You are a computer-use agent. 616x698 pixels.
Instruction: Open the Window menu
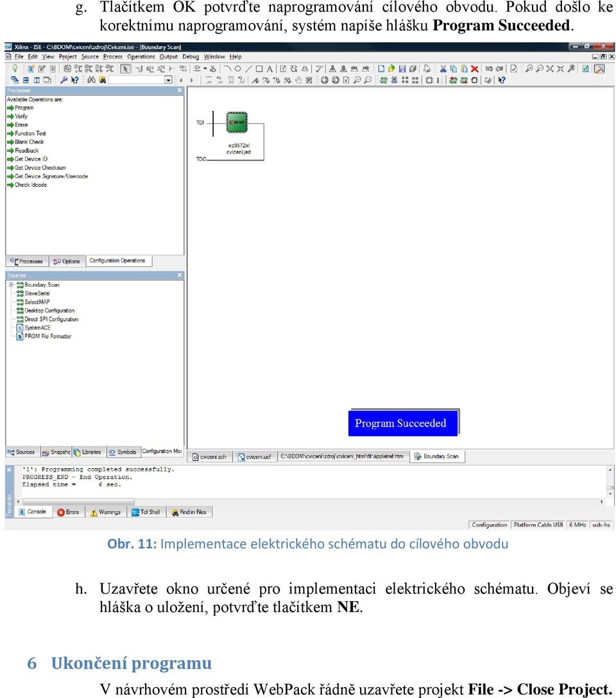pos(214,56)
